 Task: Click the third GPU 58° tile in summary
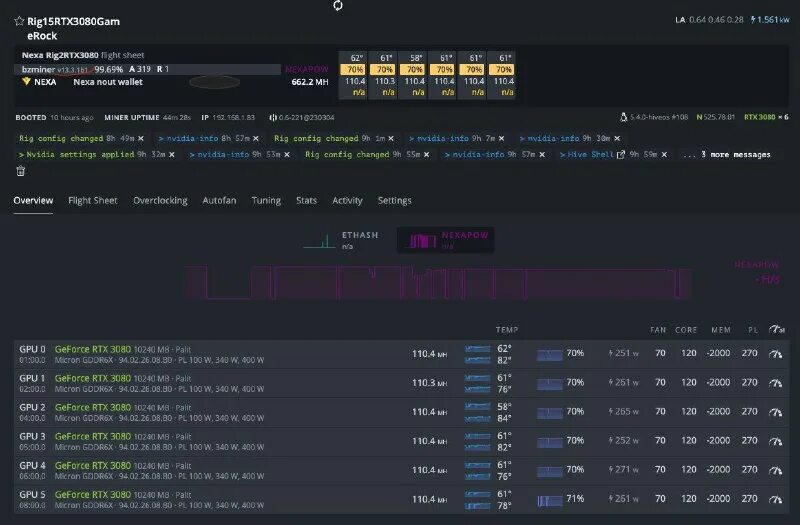[x=413, y=75]
